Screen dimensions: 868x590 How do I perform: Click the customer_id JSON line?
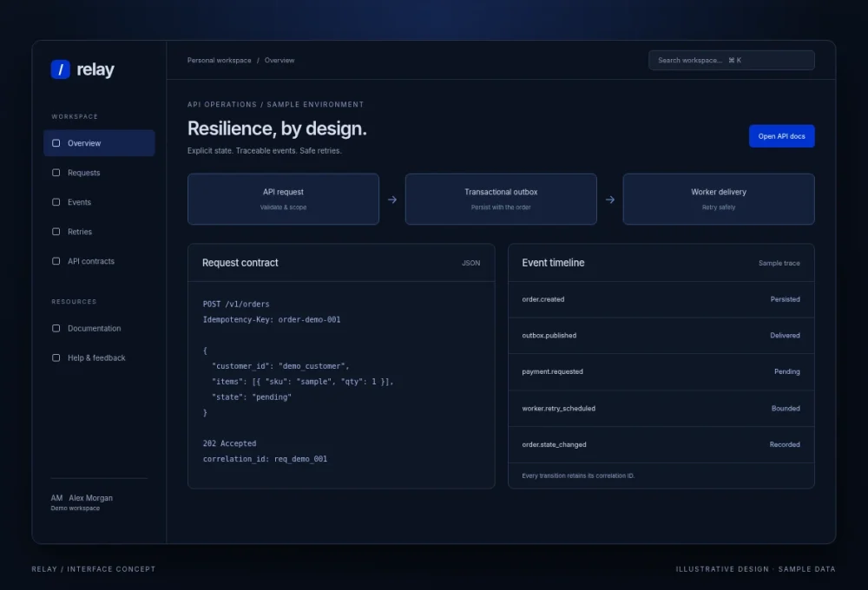pos(280,366)
